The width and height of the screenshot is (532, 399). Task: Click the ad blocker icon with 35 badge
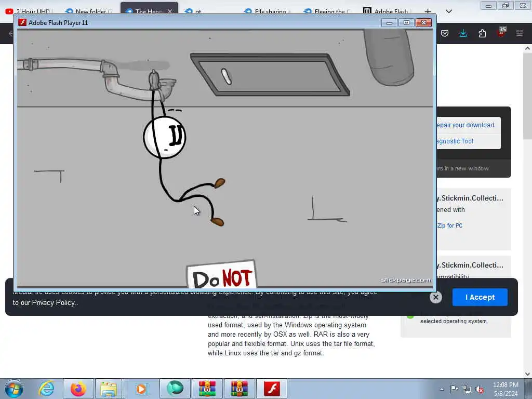point(501,32)
